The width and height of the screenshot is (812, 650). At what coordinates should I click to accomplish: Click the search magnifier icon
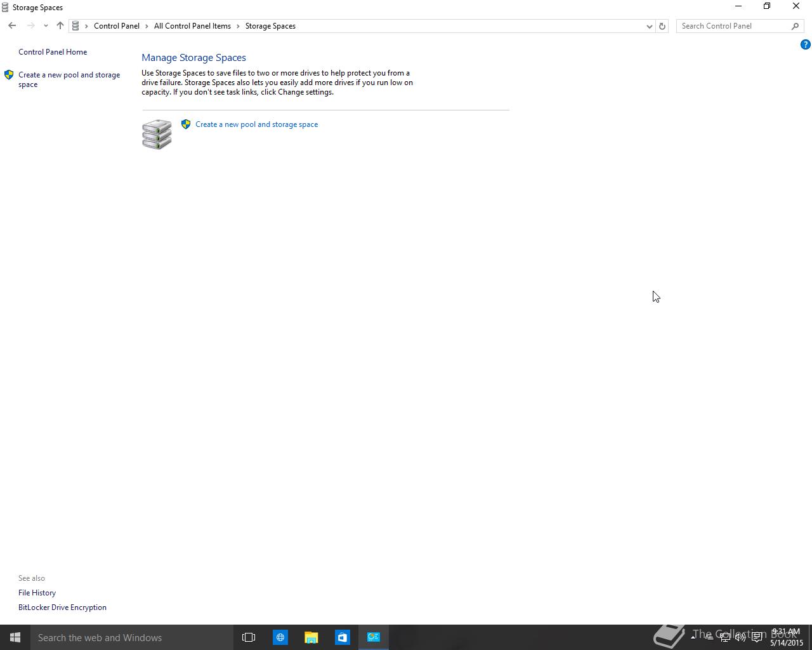coord(796,26)
